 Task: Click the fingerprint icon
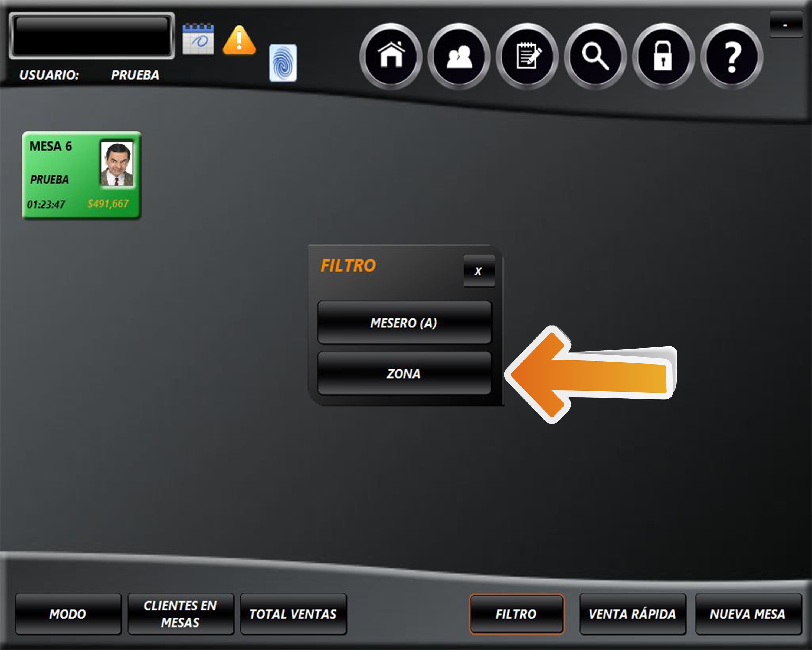tap(283, 63)
